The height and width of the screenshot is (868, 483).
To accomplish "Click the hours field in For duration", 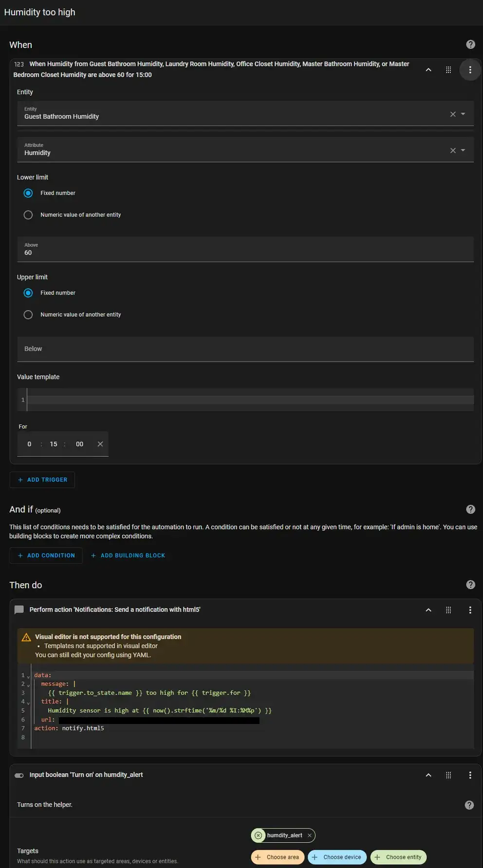I will pyautogui.click(x=29, y=444).
